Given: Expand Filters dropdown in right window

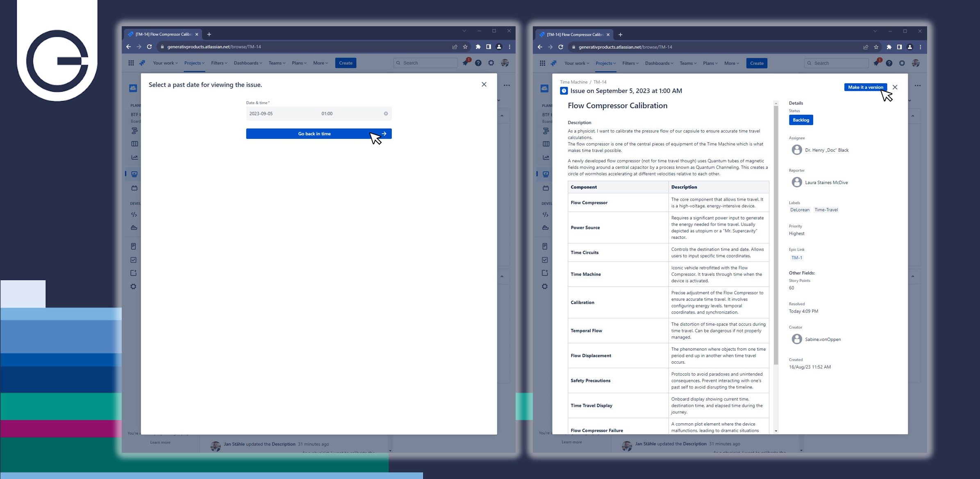Looking at the screenshot, I should 630,63.
